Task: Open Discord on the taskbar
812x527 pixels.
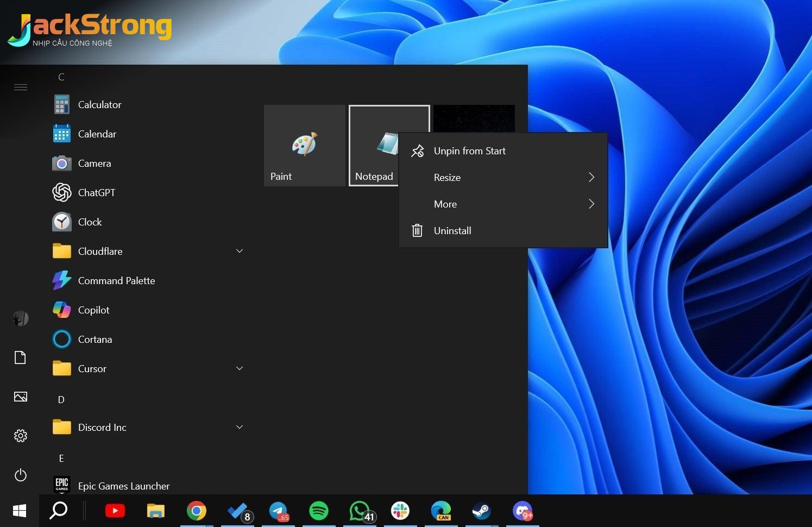Action: coord(523,511)
